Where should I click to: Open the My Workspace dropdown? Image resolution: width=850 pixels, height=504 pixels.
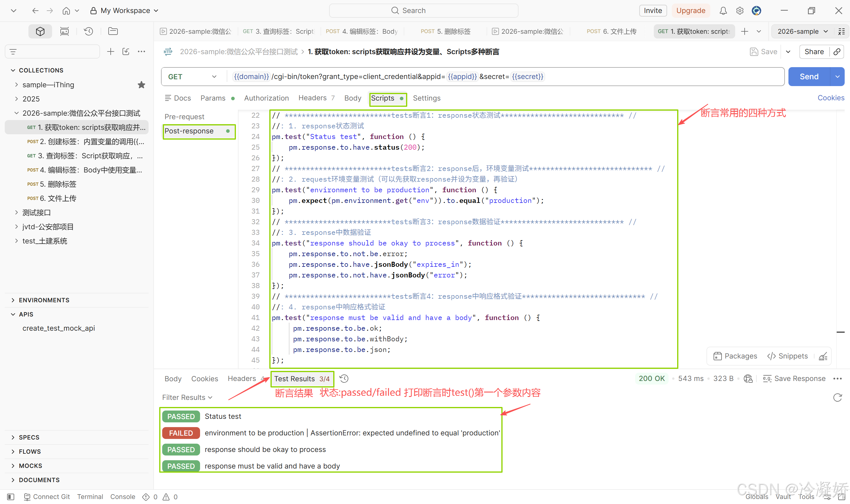[125, 11]
